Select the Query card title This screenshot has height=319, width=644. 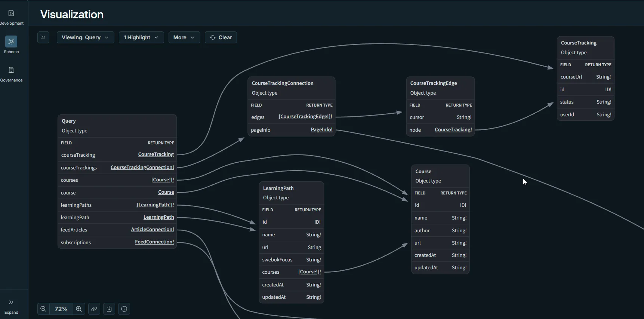point(69,121)
